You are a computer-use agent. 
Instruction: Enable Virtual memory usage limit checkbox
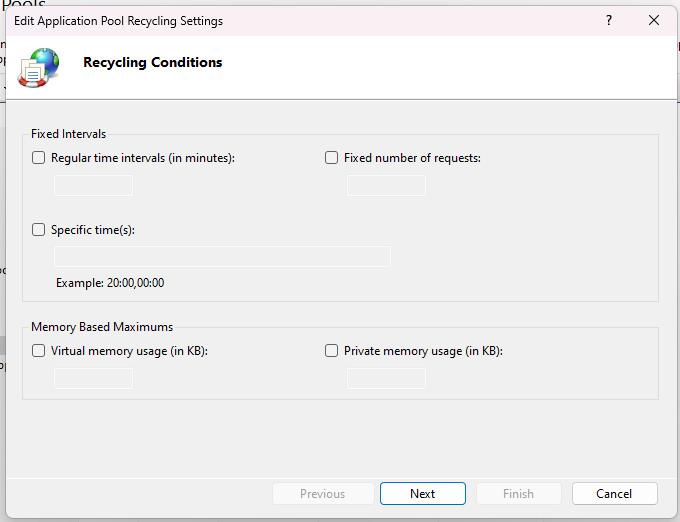tap(39, 351)
